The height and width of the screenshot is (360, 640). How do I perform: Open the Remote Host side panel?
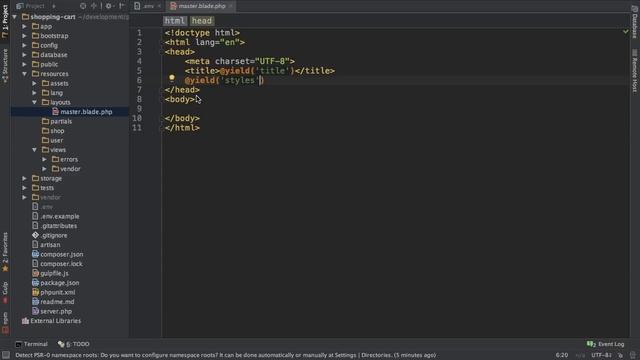[635, 71]
